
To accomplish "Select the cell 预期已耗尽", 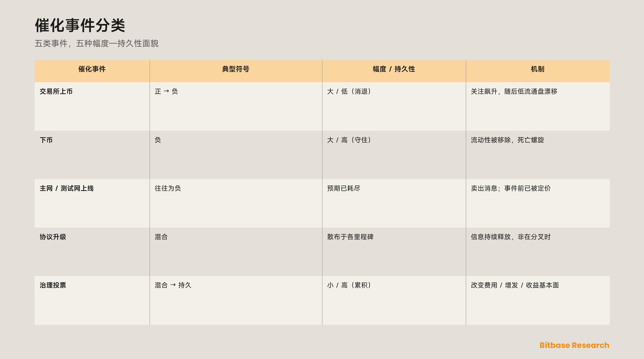I will pyautogui.click(x=344, y=188).
